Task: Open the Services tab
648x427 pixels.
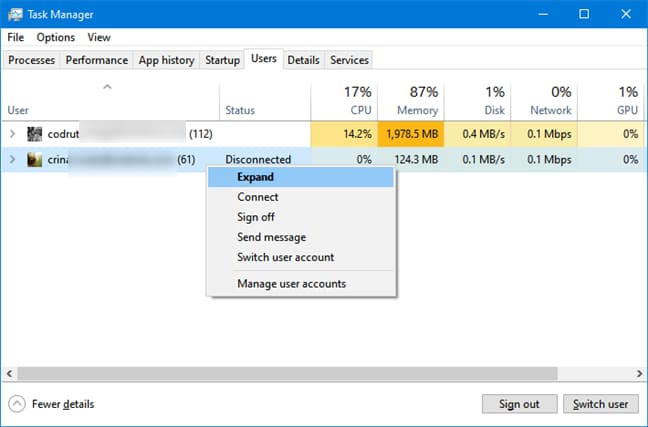Action: tap(349, 60)
